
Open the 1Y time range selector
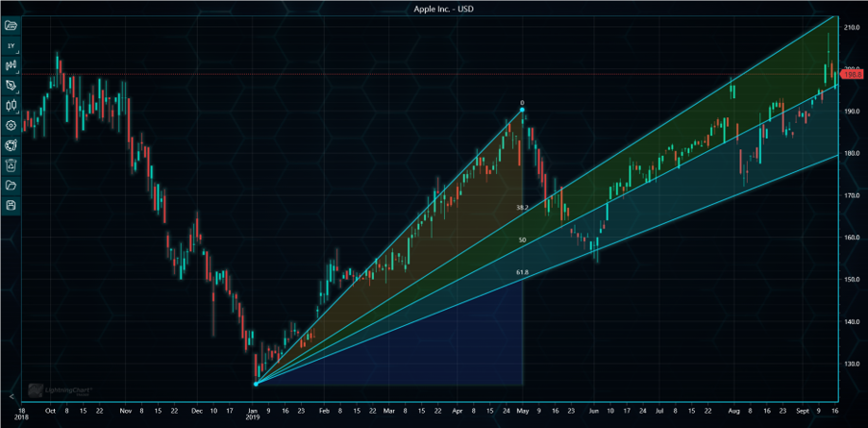click(12, 45)
